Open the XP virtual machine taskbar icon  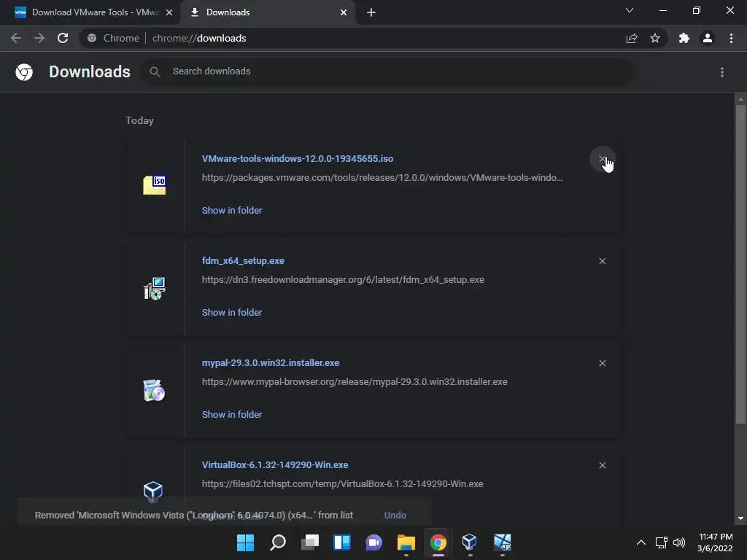tap(502, 542)
